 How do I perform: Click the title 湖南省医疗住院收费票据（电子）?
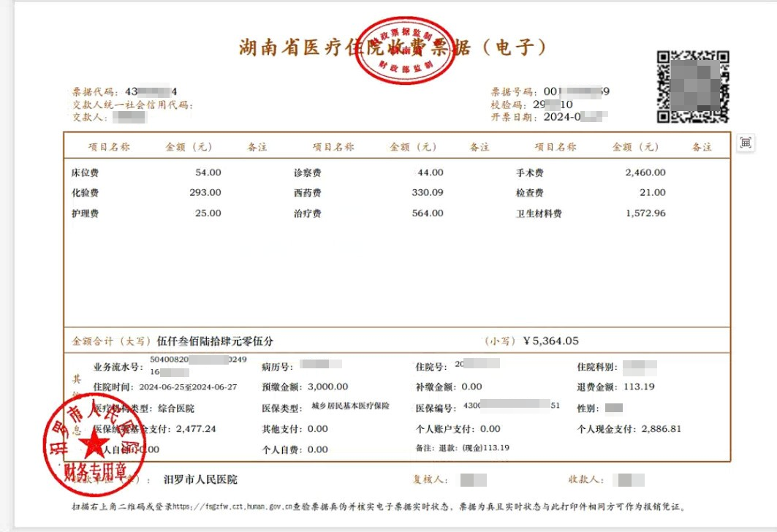click(393, 47)
